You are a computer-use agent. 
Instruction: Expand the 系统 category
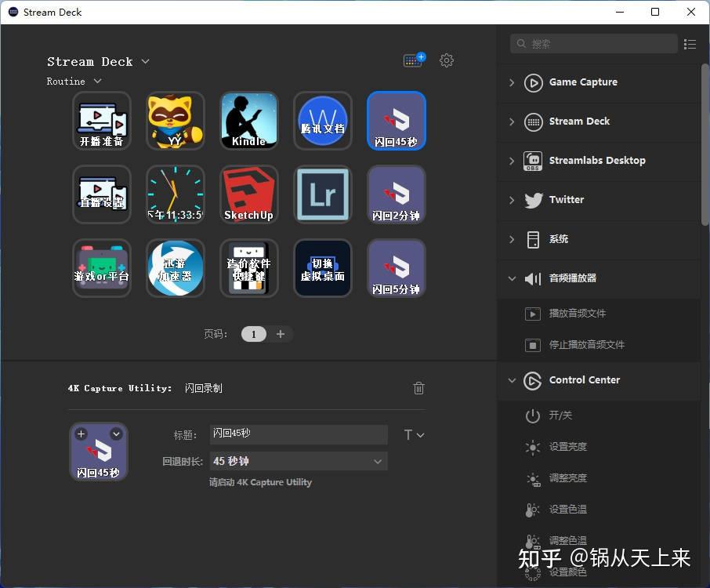pos(512,239)
